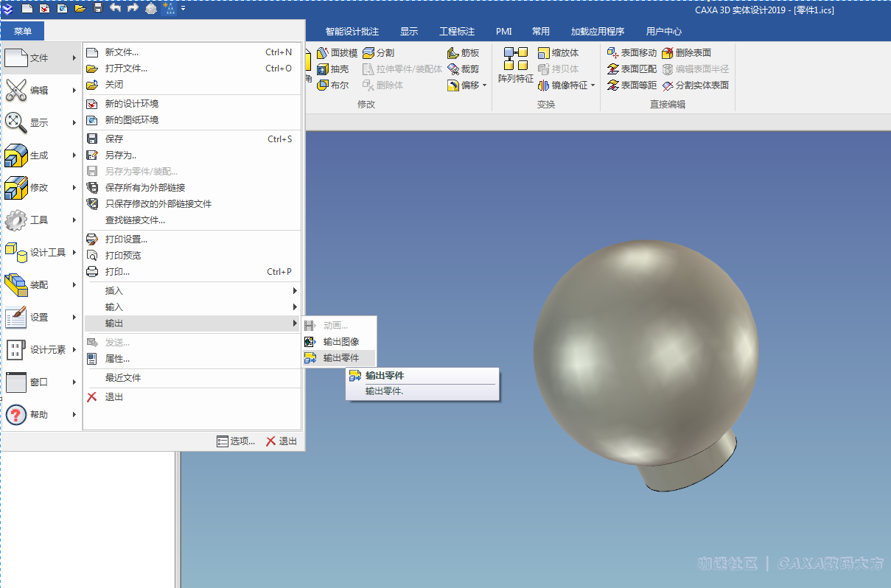Select the 表面匹配 match face tool
The image size is (891, 588).
(x=632, y=69)
